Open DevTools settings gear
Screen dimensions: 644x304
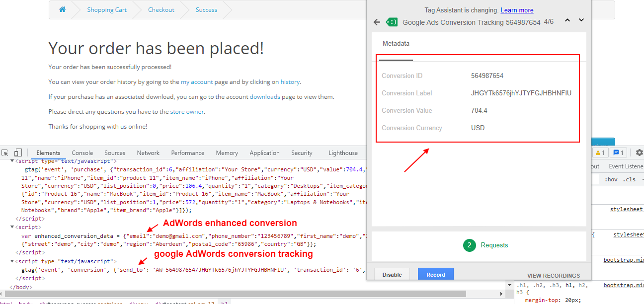click(640, 153)
